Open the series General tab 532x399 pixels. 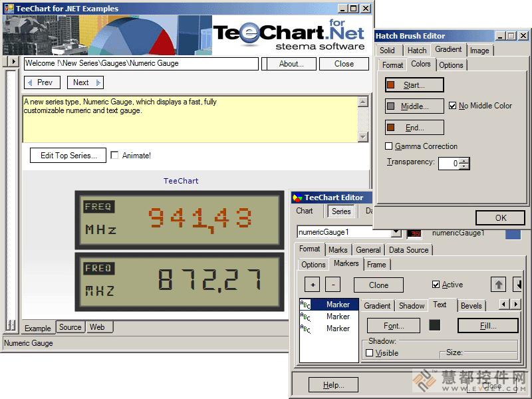(368, 250)
